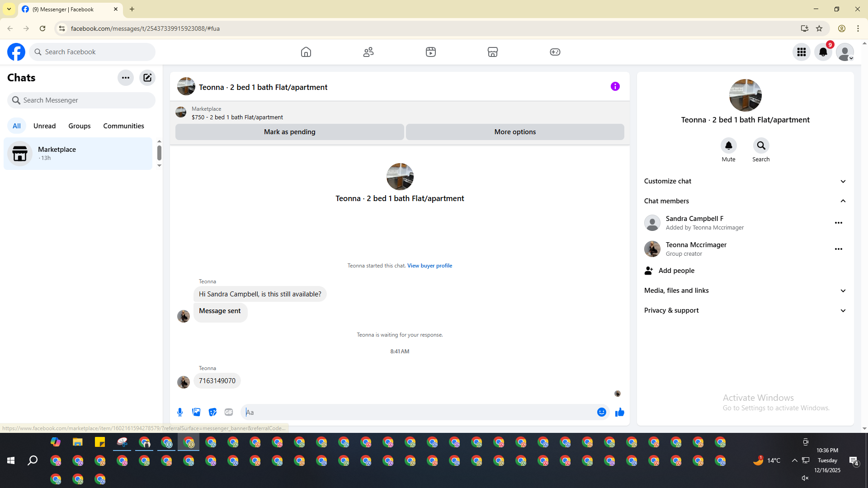Viewport: 868px width, 488px height.
Task: Open the Gaming controller icon
Action: tap(555, 52)
